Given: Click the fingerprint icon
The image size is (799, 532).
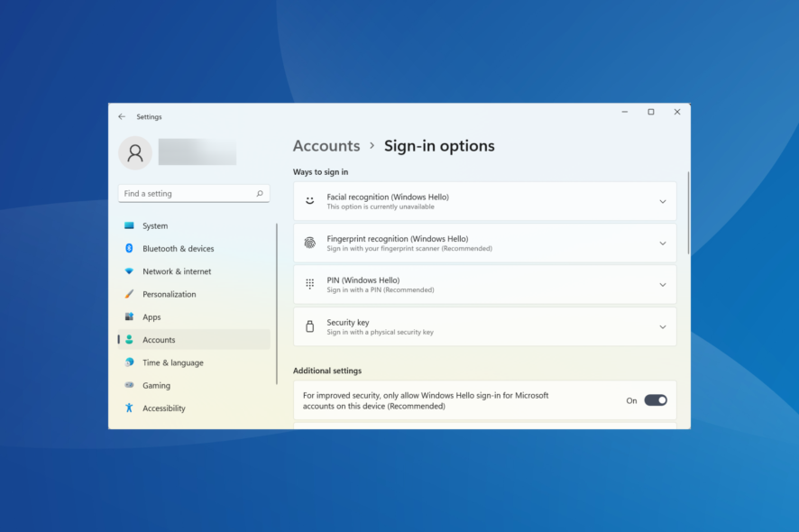Looking at the screenshot, I should click(310, 243).
